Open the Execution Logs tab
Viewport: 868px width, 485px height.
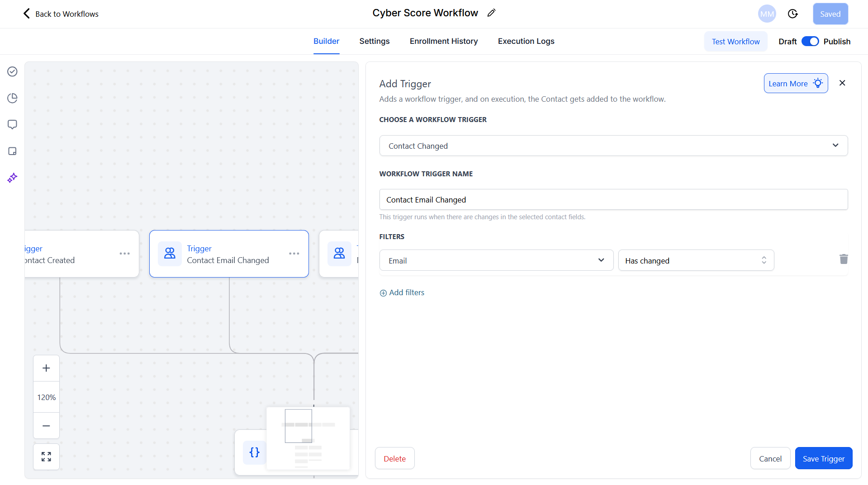[526, 41]
